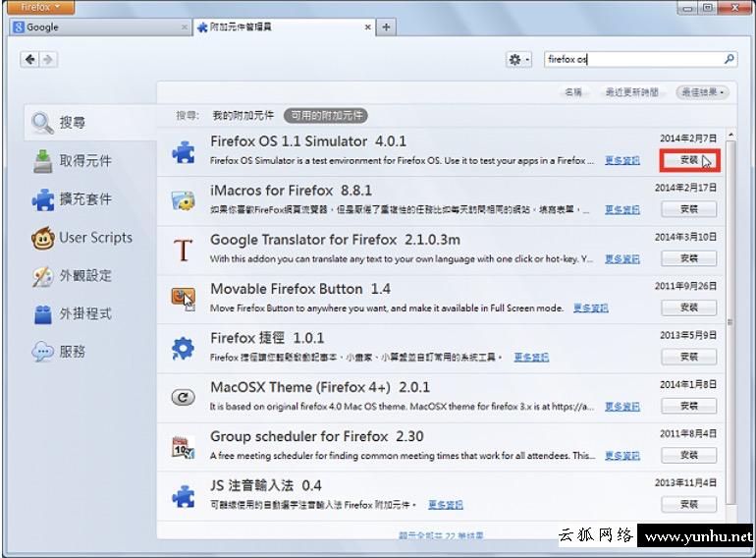Open more info for Firefox OS Simulator
This screenshot has width=756, height=558.
(x=622, y=160)
